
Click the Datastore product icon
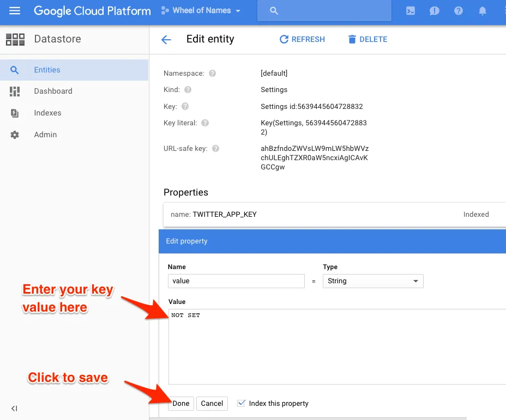[15, 39]
